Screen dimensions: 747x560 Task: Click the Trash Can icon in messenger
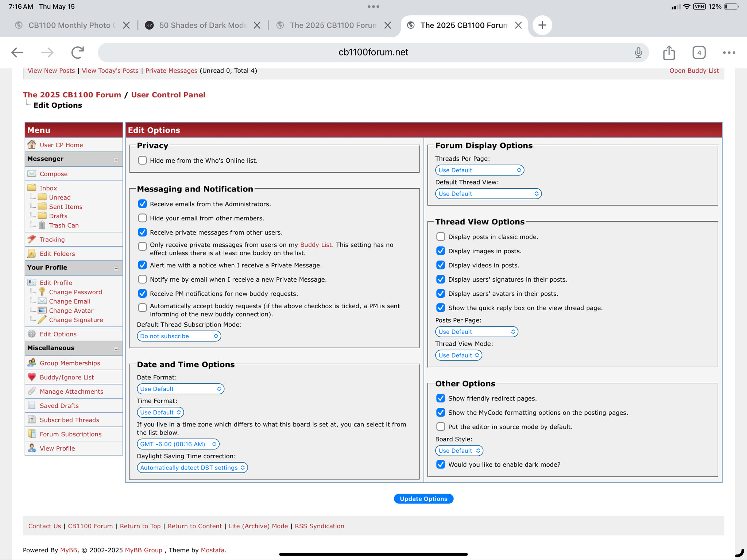(x=42, y=225)
